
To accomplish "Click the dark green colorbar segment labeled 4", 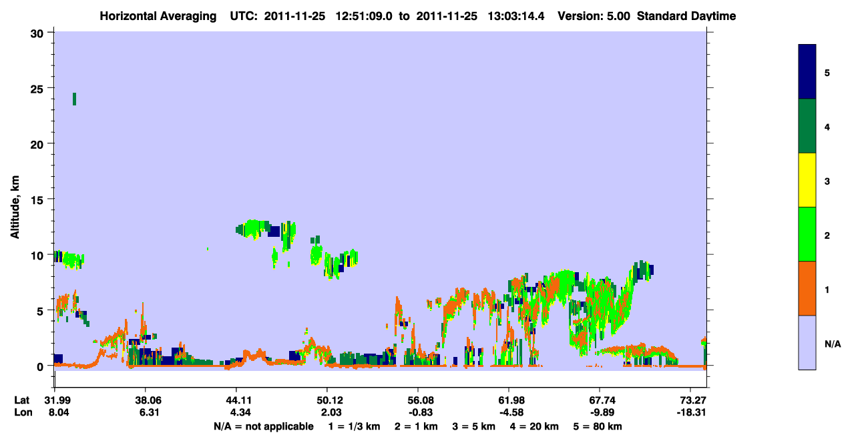I will (807, 126).
